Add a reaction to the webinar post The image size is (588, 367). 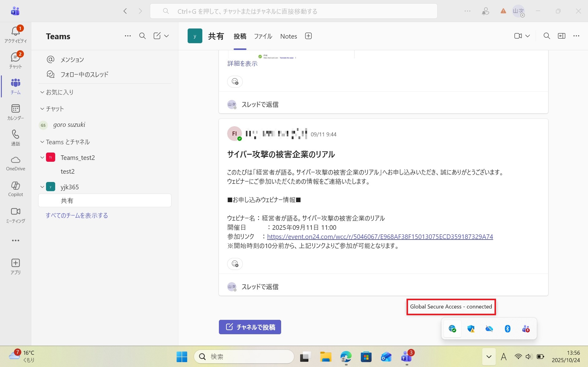235,264
